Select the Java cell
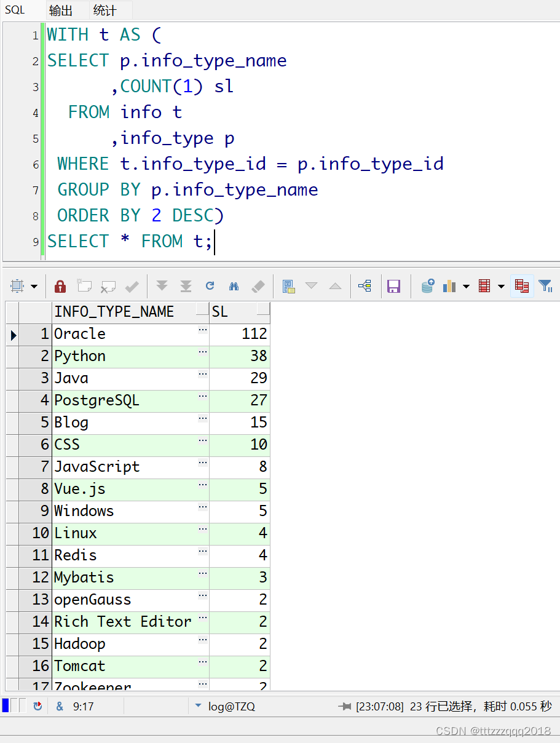Image resolution: width=560 pixels, height=743 pixels. point(130,378)
